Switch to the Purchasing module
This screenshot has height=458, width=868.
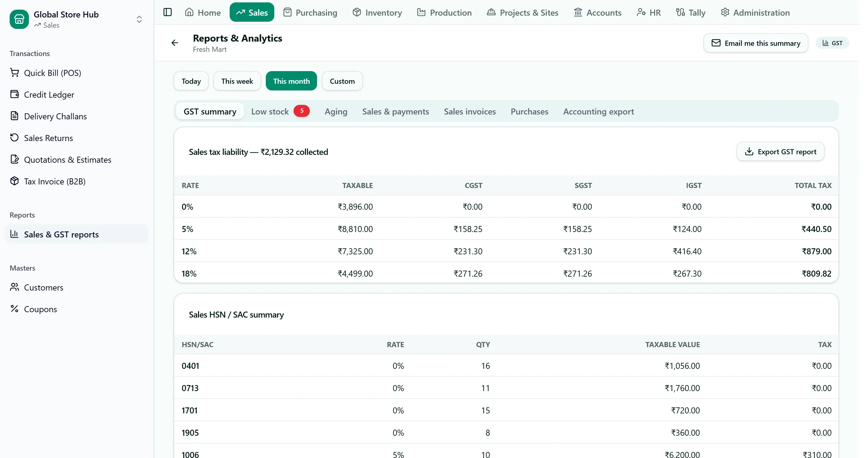tap(310, 12)
